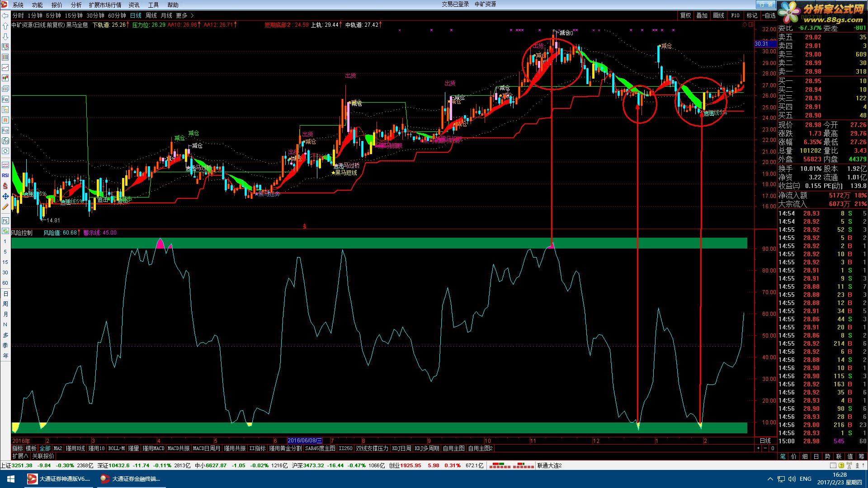Select BOLL-M indicator tab

coord(117,448)
